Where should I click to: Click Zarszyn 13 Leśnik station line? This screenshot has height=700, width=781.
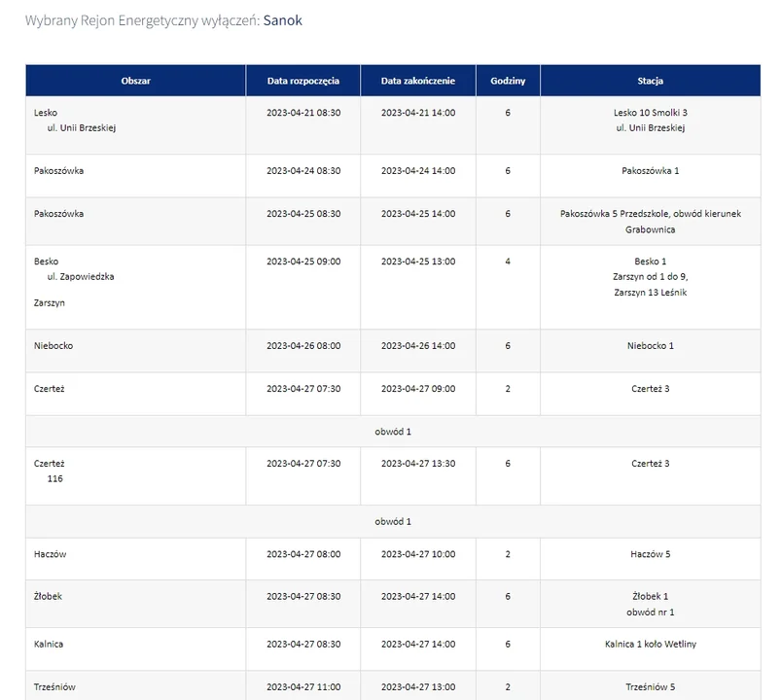tap(650, 293)
